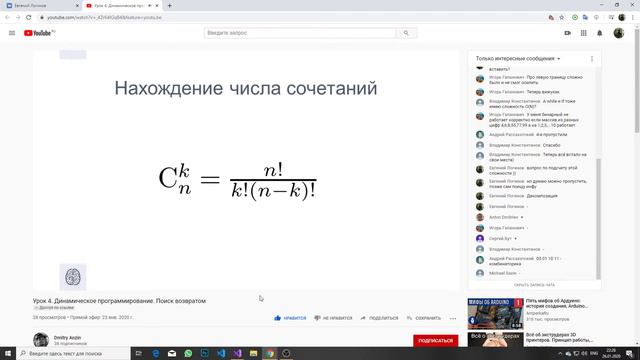Open the YouTube apps grid icon
The height and width of the screenshot is (360, 640).
[x=584, y=33]
